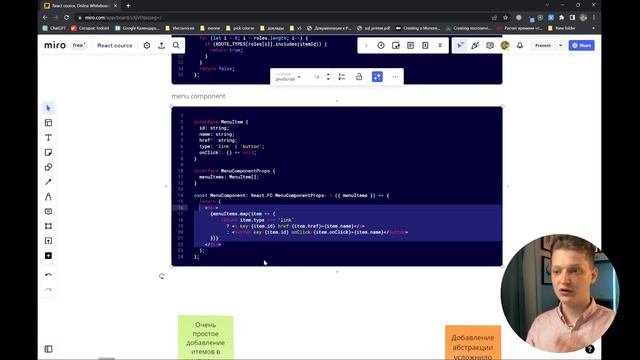Viewport: 640px width, 360px height.
Task: Click the highlighted AI sparkle button
Action: coord(377,77)
